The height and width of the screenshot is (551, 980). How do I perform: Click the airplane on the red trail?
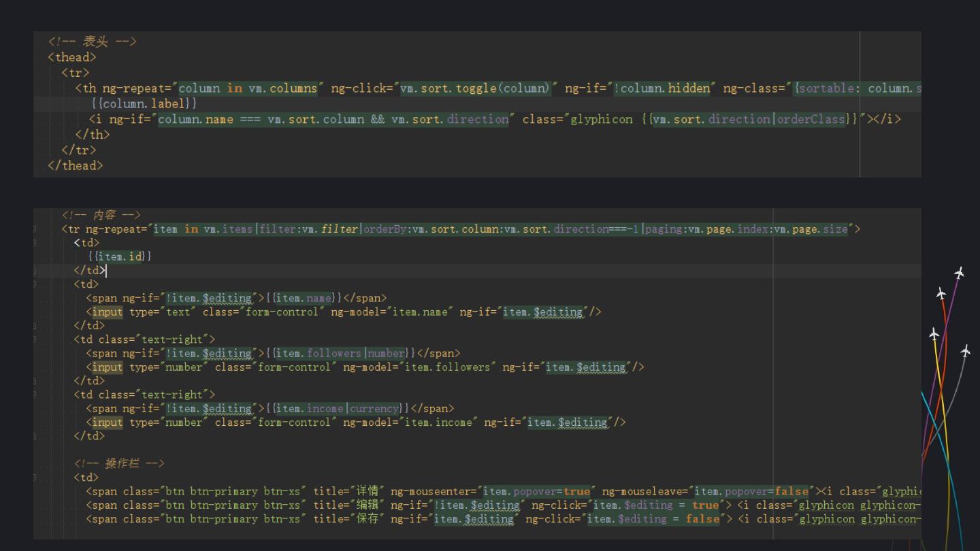point(941,293)
